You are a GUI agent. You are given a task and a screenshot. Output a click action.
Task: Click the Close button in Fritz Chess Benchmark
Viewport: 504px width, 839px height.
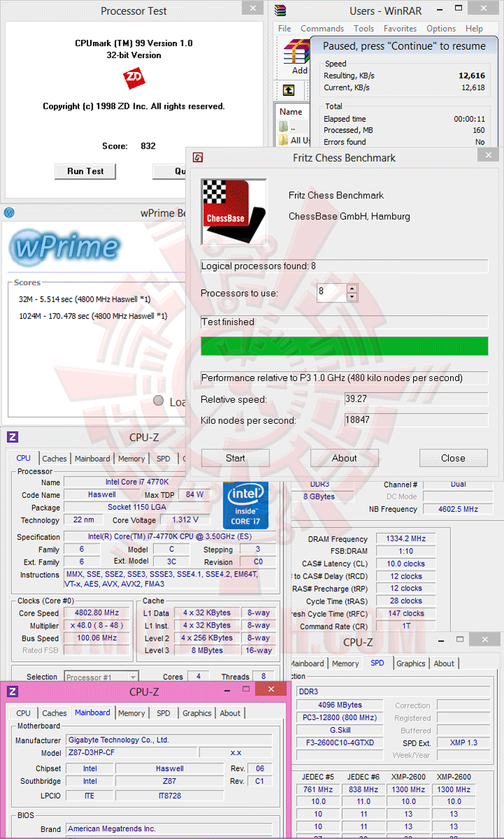[x=453, y=458]
